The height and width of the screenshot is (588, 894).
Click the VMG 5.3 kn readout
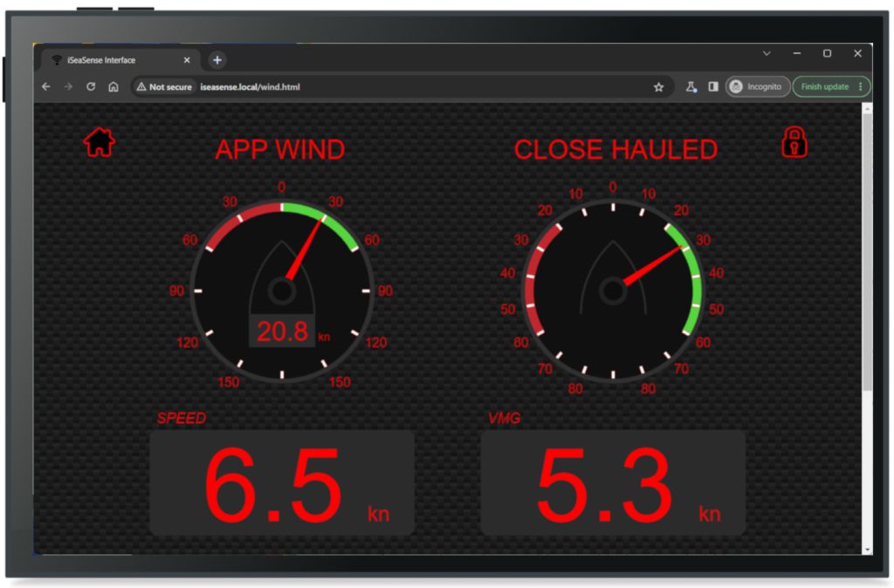[613, 482]
